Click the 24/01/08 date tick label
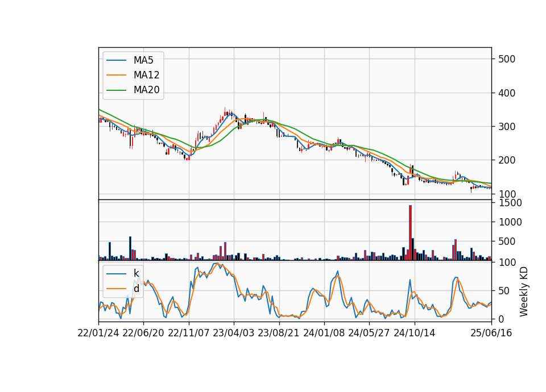 [324, 333]
